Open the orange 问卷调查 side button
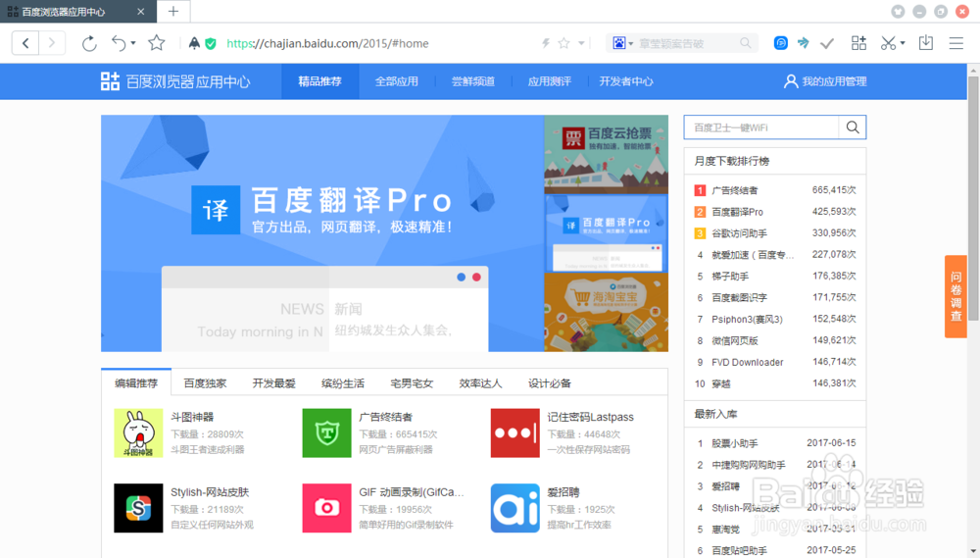Viewport: 980px width, 558px height. (955, 296)
